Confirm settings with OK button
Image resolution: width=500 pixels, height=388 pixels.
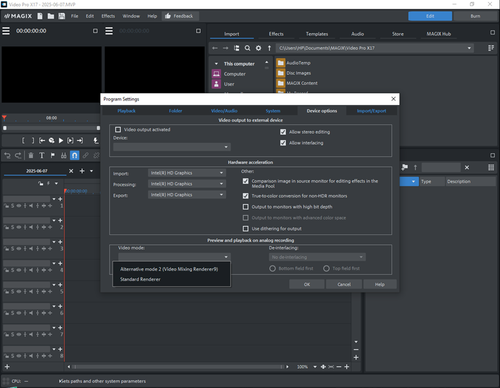click(x=307, y=284)
